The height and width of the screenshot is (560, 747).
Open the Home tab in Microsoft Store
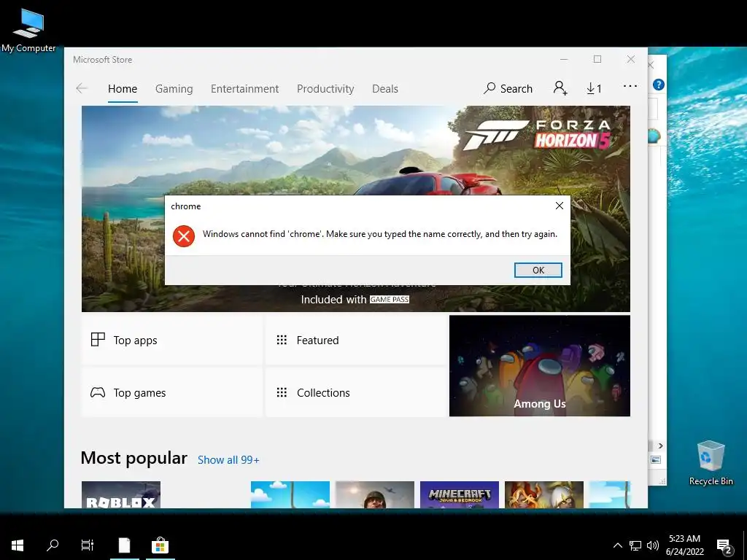[x=123, y=88]
